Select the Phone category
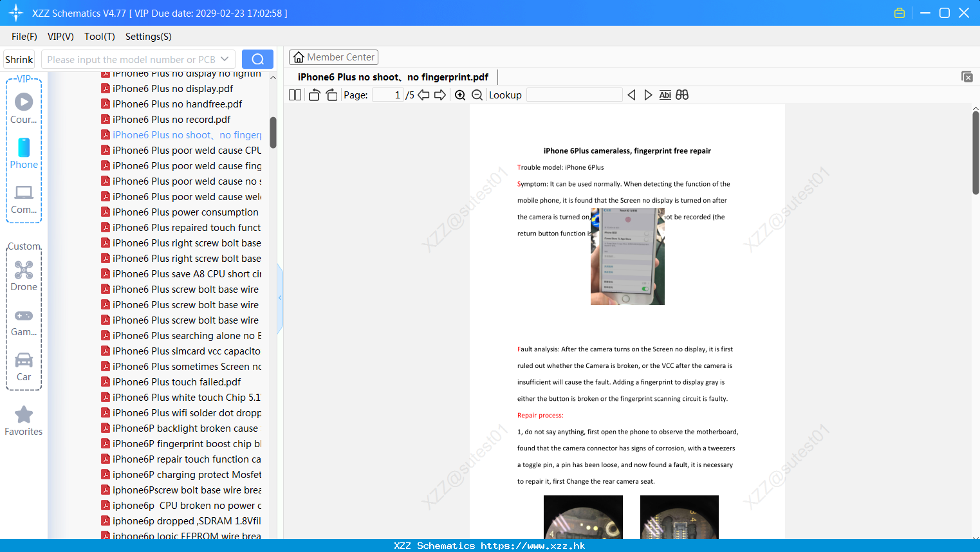 (24, 153)
